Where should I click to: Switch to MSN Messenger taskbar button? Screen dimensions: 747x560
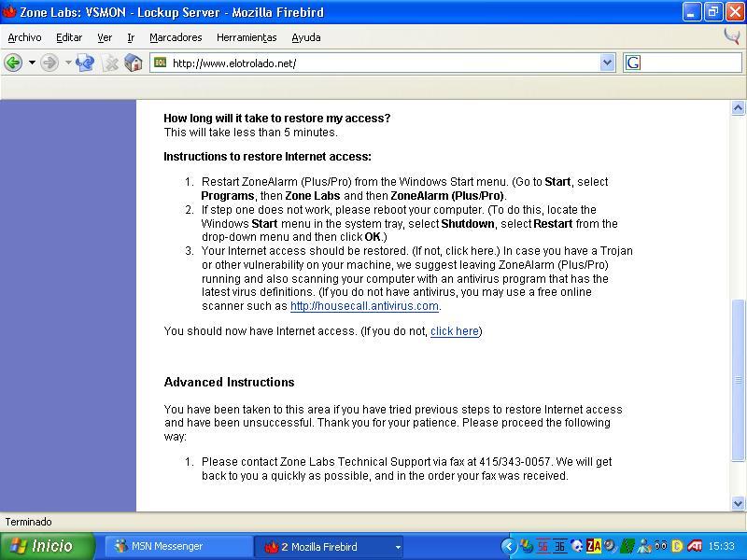point(178,546)
